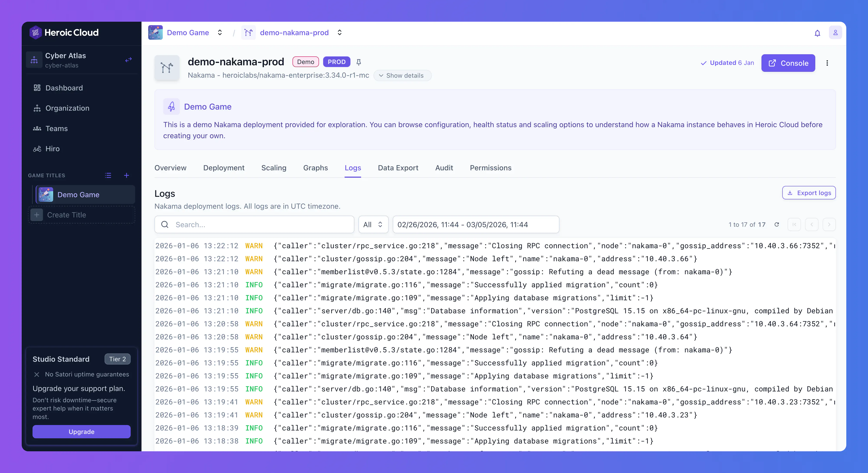Click the Upgrade plan button
This screenshot has height=473, width=868.
(x=81, y=432)
